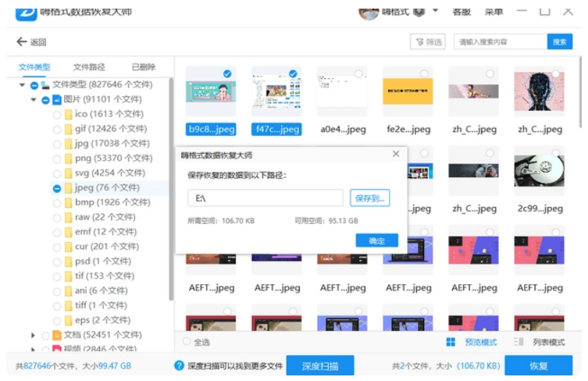Image resolution: width=588 pixels, height=381 pixels.
Task: Open the 客服 customer service menu
Action: pyautogui.click(x=461, y=12)
